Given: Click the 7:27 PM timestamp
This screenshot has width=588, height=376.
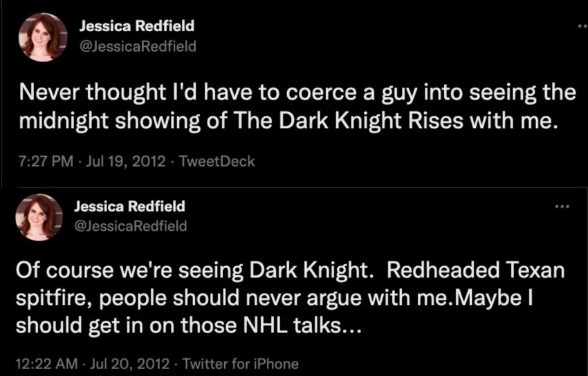Looking at the screenshot, I should click(45, 162).
